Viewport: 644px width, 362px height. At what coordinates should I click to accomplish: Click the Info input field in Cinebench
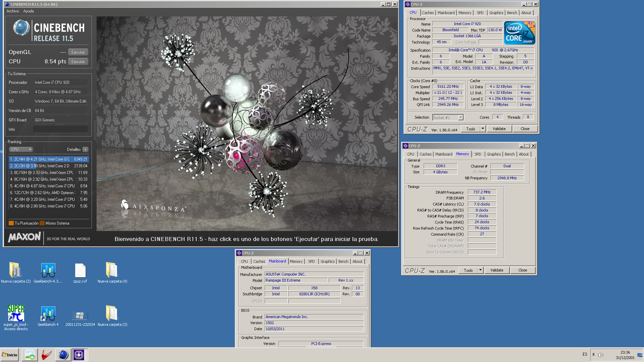pos(61,129)
